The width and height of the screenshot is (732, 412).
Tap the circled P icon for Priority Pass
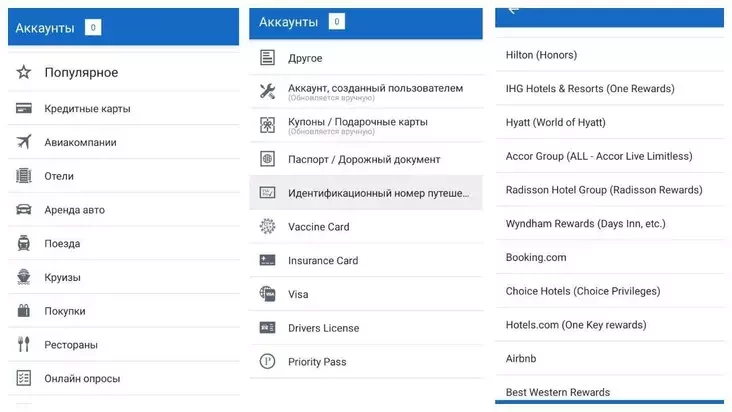tap(267, 361)
